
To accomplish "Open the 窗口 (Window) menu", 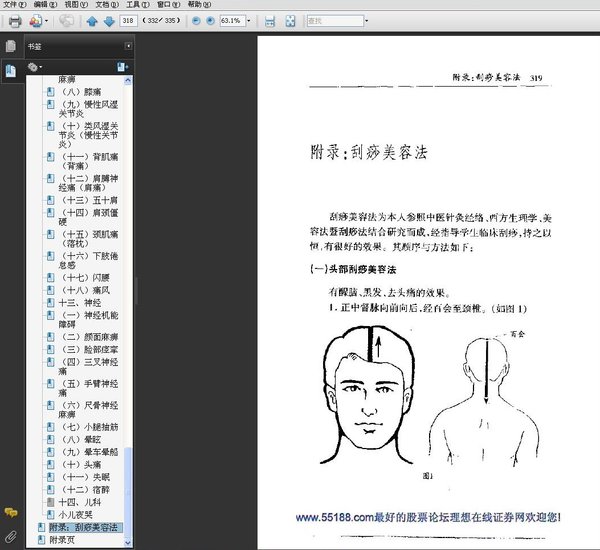I will [168, 4].
